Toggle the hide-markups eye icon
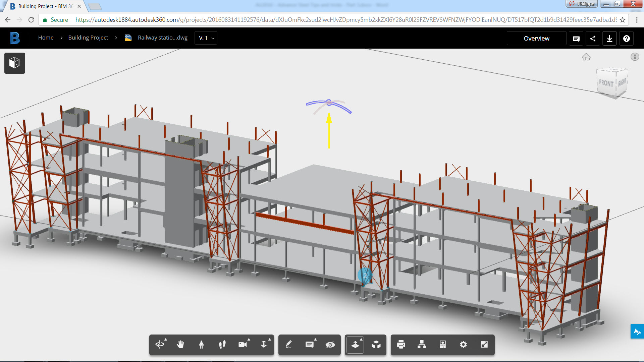 pos(330,345)
